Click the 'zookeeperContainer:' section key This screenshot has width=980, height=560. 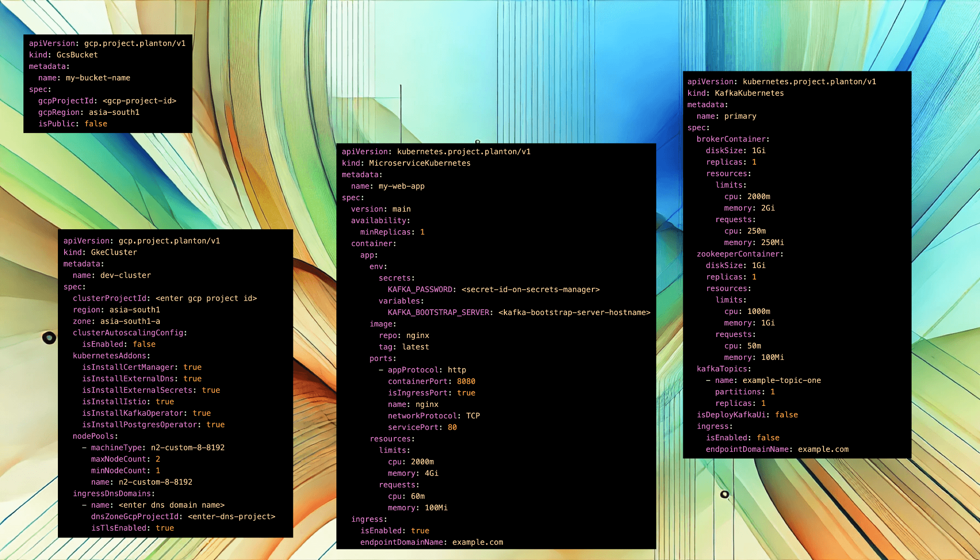(x=740, y=254)
